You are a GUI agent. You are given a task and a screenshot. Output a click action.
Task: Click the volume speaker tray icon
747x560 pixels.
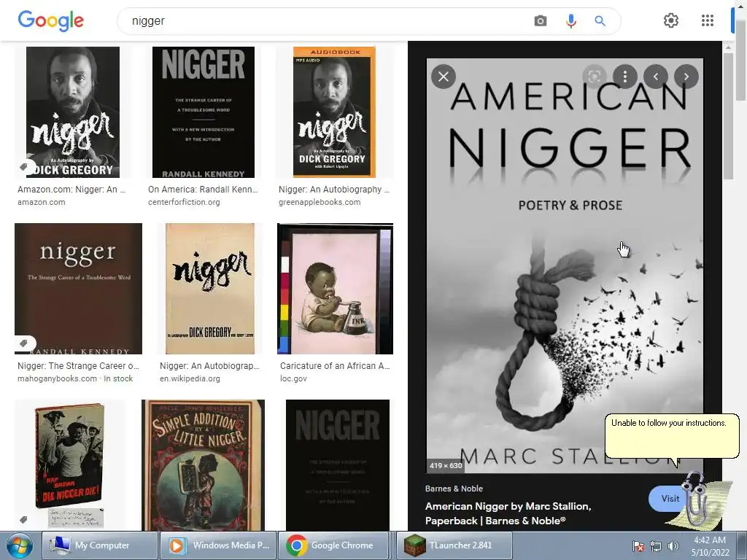[x=673, y=546]
